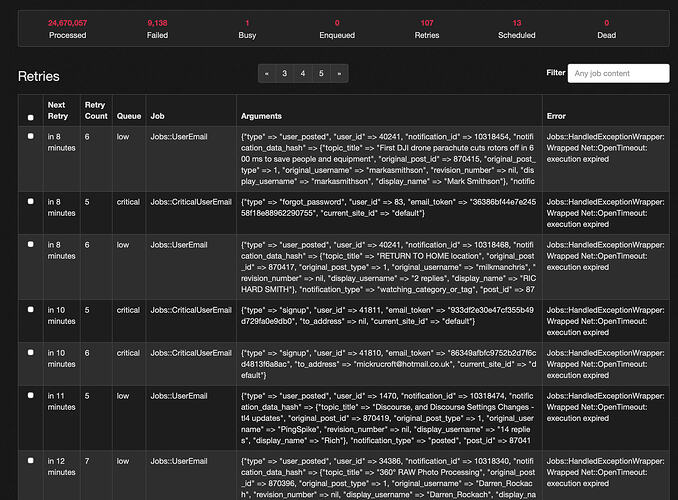Open retry scheduled 'in 11 minutes'
Image resolution: width=678 pixels, height=500 pixels.
(61, 401)
